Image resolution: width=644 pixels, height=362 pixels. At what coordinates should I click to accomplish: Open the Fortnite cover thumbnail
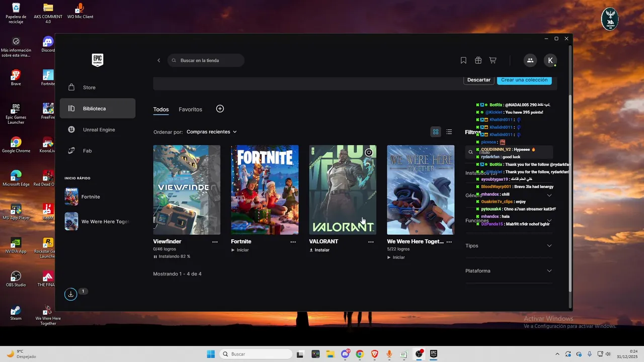[x=265, y=190]
